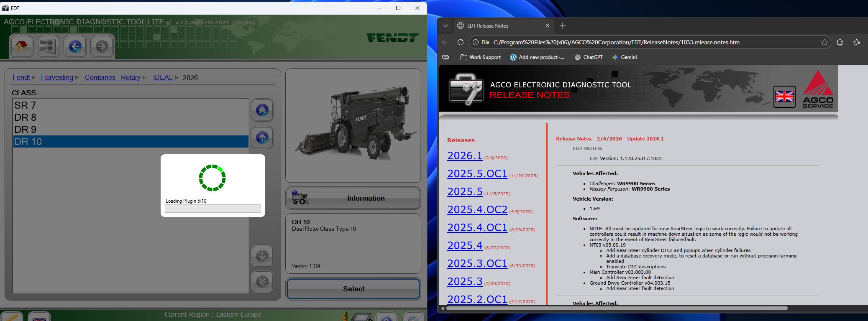Click the AGCO Service logo
868x321 pixels.
coord(818,89)
